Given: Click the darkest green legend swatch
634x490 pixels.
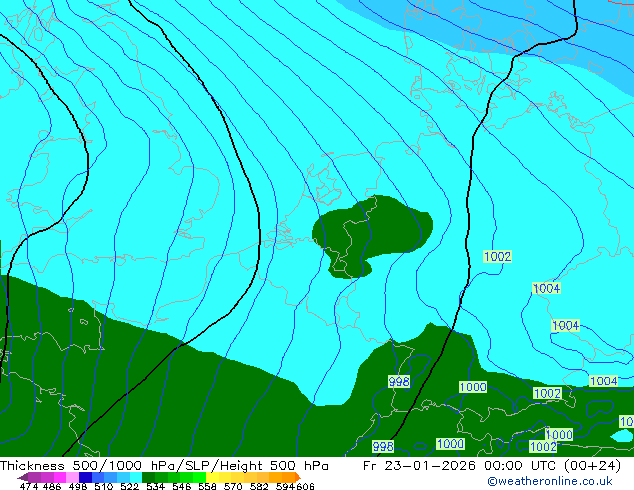Looking at the screenshot, I should point(148,477).
